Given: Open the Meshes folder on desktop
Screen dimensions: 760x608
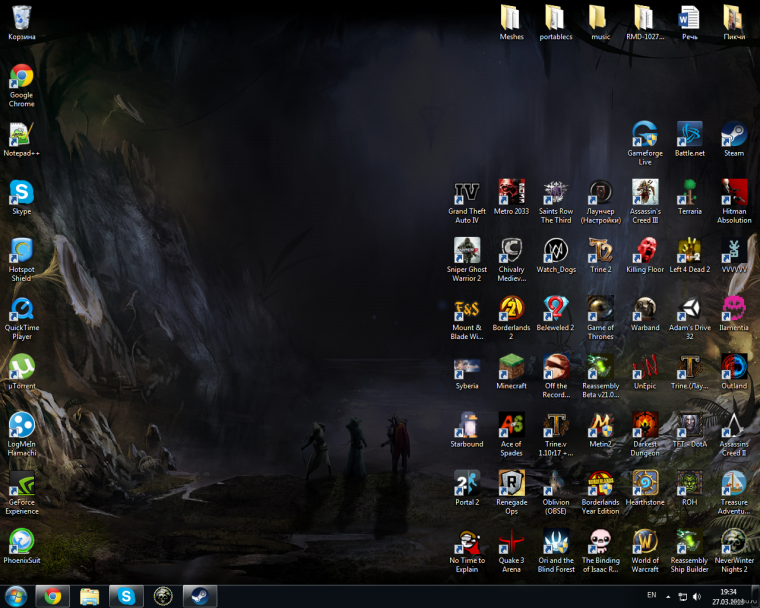Looking at the screenshot, I should tap(511, 17).
